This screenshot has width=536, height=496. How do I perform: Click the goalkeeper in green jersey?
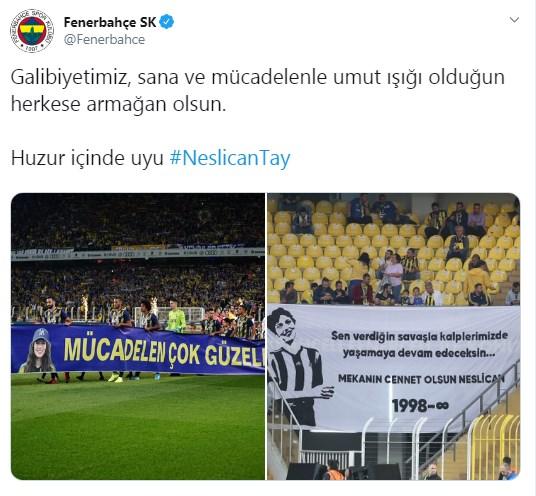click(x=176, y=316)
